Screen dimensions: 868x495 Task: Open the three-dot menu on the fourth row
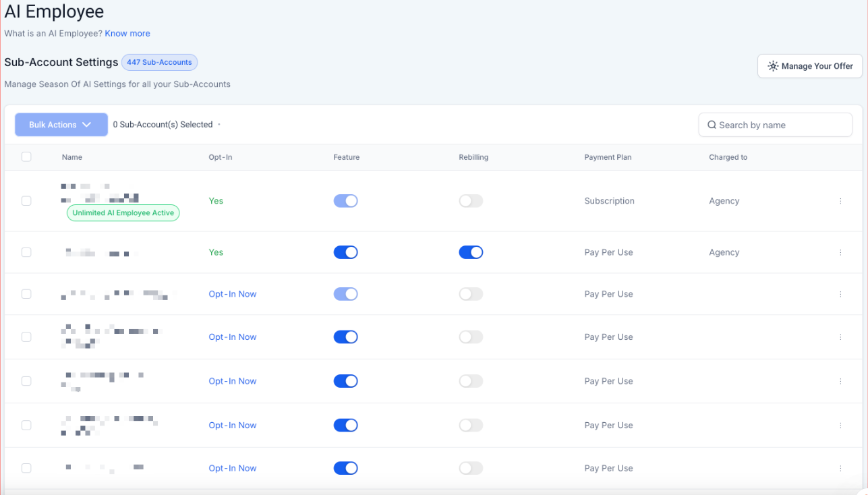(840, 337)
